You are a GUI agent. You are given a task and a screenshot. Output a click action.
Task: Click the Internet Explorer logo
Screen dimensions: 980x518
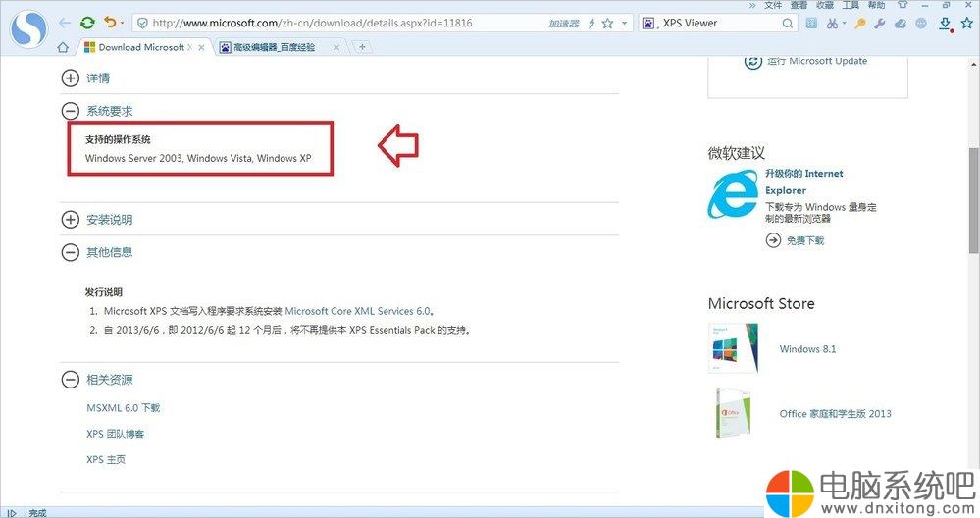tap(733, 194)
